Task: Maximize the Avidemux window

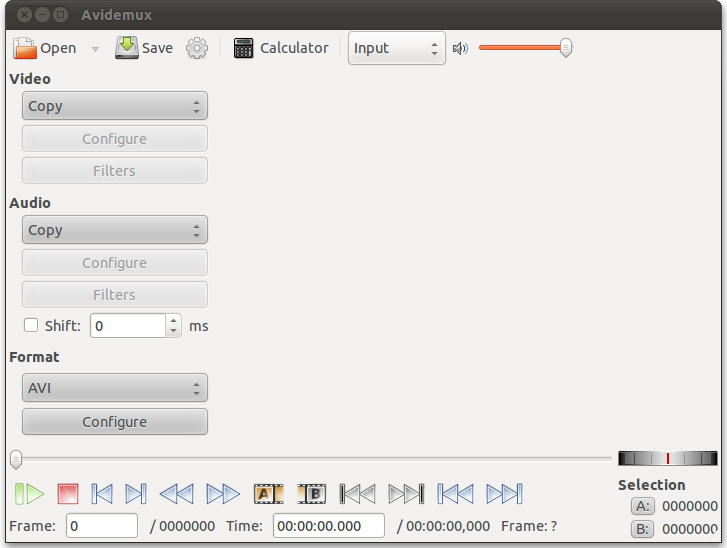Action: [60, 15]
